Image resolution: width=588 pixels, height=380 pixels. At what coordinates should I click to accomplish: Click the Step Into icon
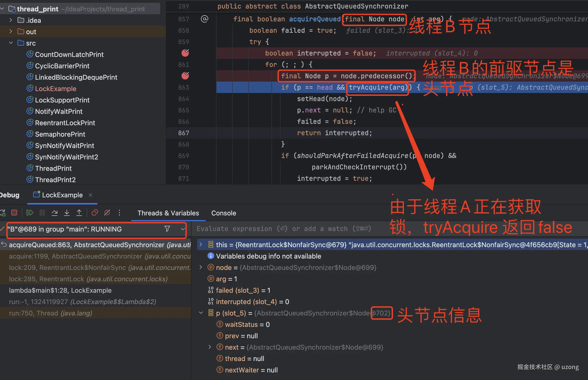click(x=67, y=213)
